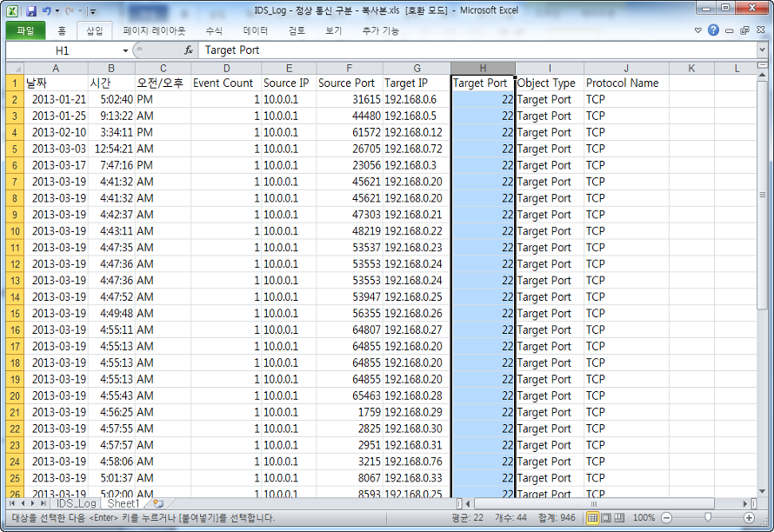774x532 pixels.
Task: Open Customize Quick Access Toolbar dropdown
Action: pyautogui.click(x=92, y=11)
